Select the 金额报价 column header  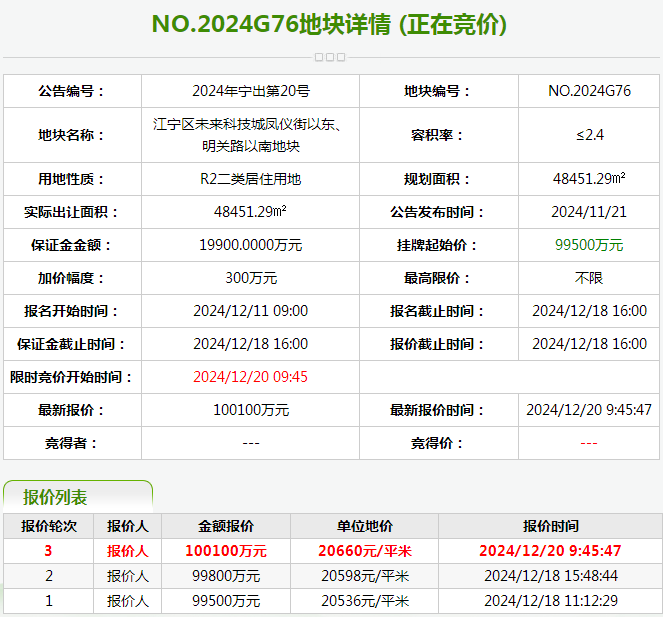[226, 526]
